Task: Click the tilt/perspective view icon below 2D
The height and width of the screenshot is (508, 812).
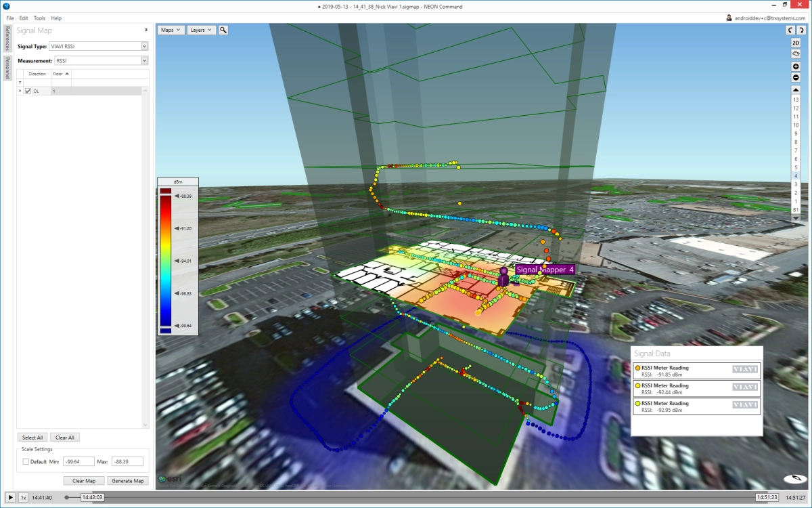Action: pos(796,54)
